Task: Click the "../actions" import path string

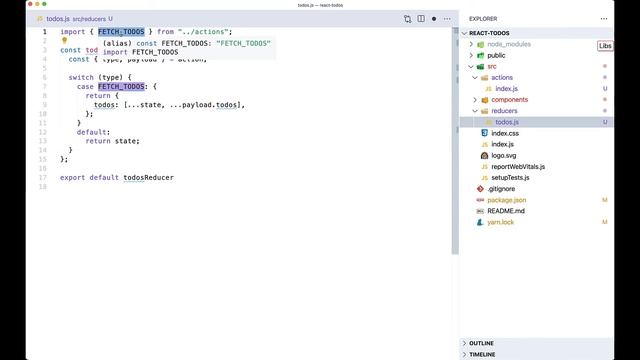Action: click(x=203, y=32)
